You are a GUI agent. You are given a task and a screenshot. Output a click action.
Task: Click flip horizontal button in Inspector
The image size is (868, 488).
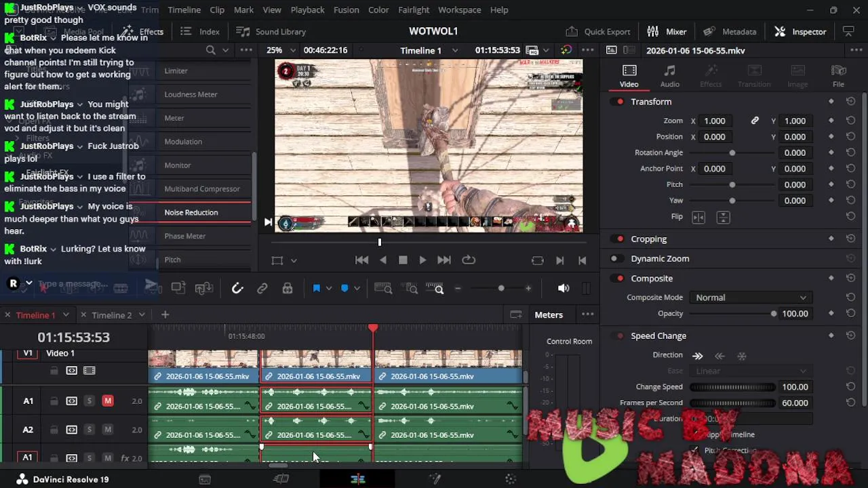pyautogui.click(x=698, y=218)
